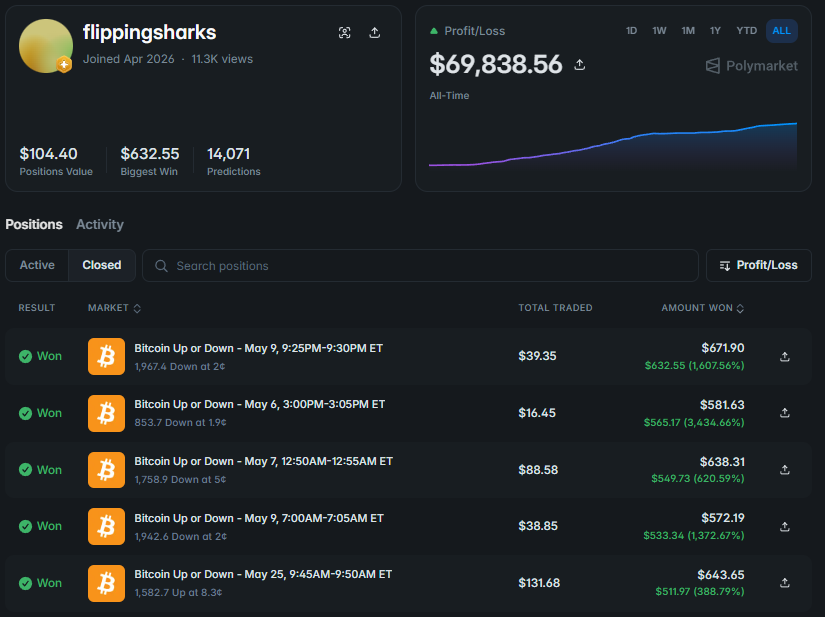Click the share icon beside the profile name
Image resolution: width=825 pixels, height=617 pixels.
pos(375,33)
